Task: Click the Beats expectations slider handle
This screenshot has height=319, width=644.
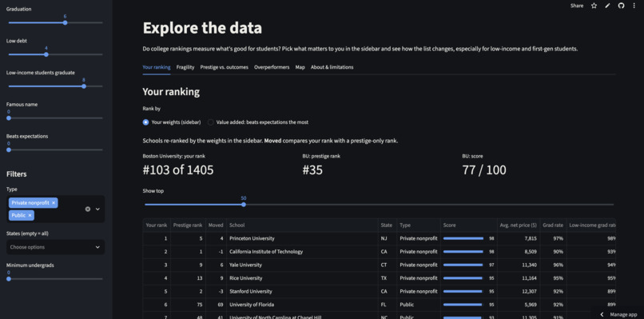Action: [x=9, y=150]
